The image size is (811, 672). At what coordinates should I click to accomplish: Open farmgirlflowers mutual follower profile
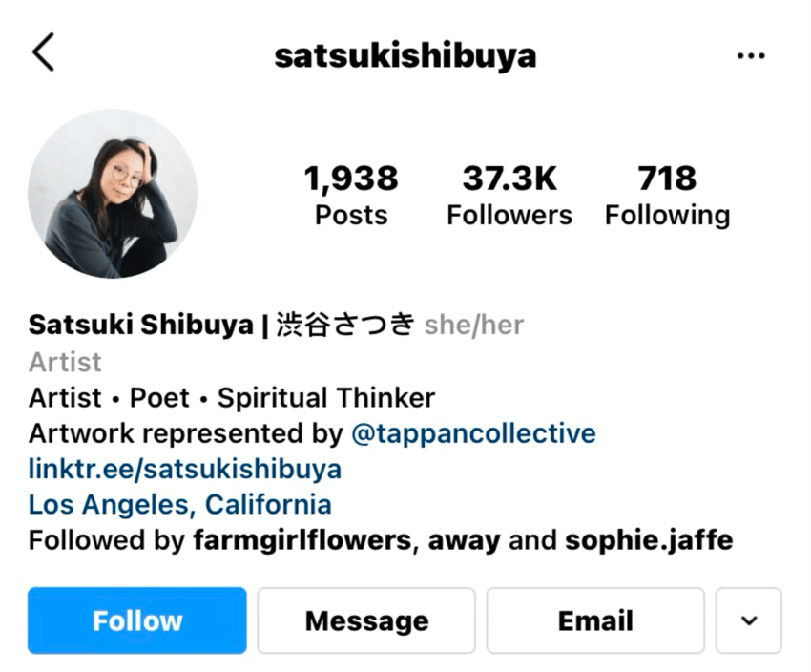coord(302,540)
